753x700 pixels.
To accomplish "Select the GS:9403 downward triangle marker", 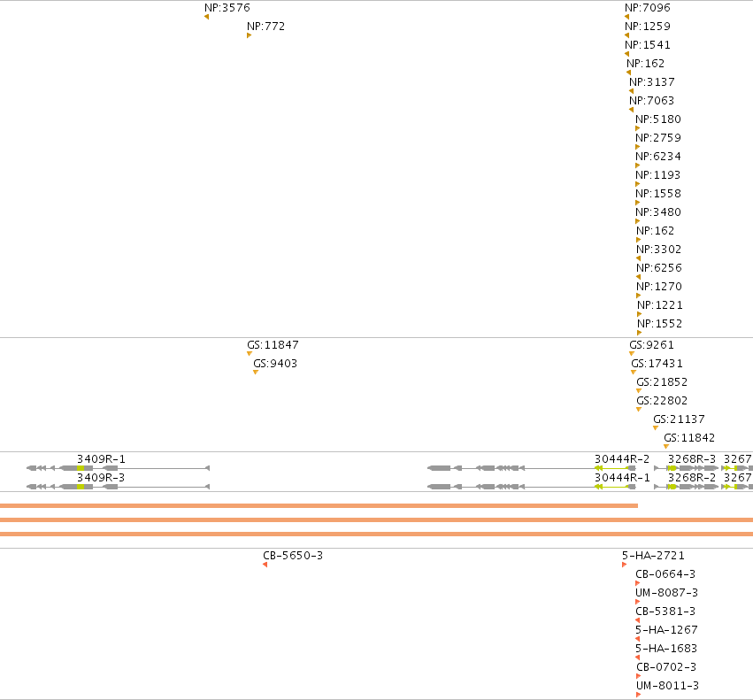I will [x=256, y=373].
